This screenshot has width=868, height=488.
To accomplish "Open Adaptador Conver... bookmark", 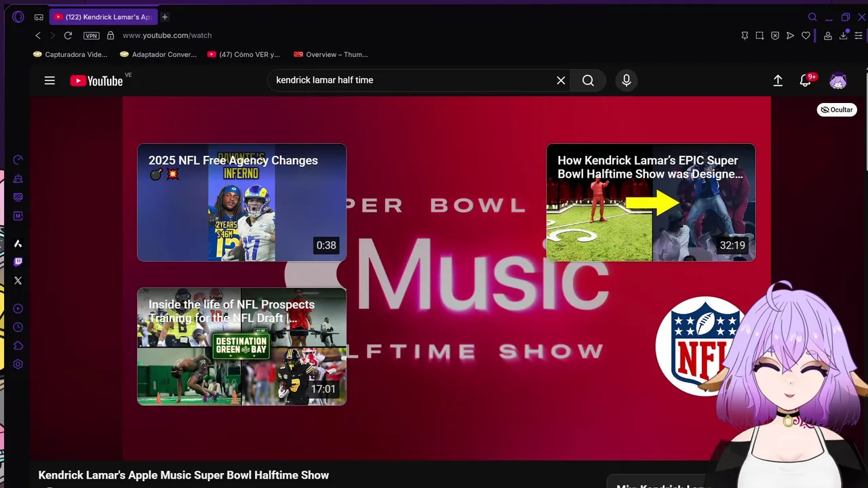I will point(158,54).
